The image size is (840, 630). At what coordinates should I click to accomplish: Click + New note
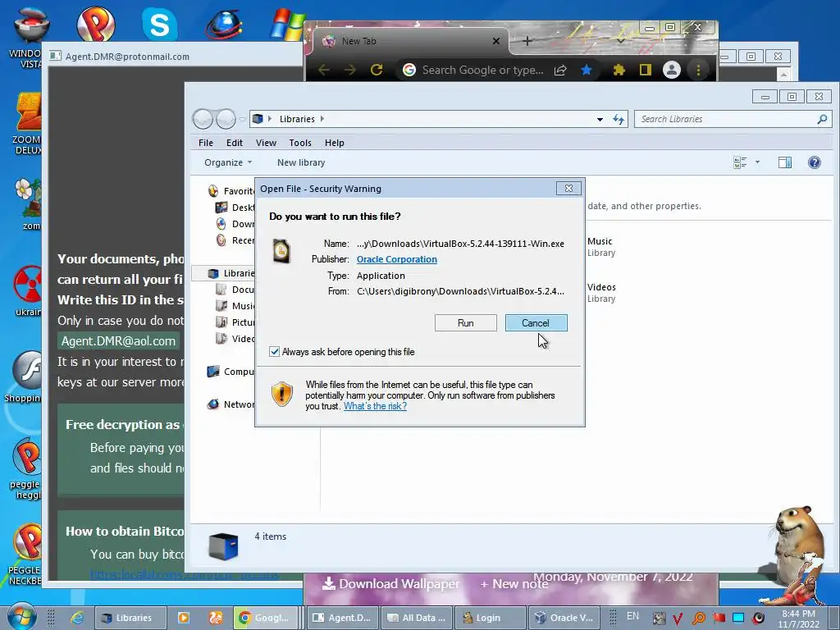point(514,584)
